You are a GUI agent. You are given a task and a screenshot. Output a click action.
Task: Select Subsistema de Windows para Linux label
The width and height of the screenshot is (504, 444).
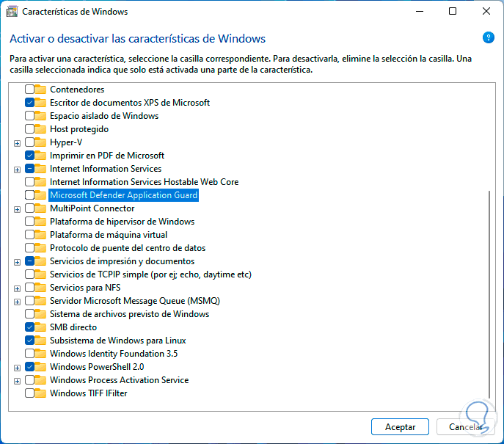[x=117, y=340]
